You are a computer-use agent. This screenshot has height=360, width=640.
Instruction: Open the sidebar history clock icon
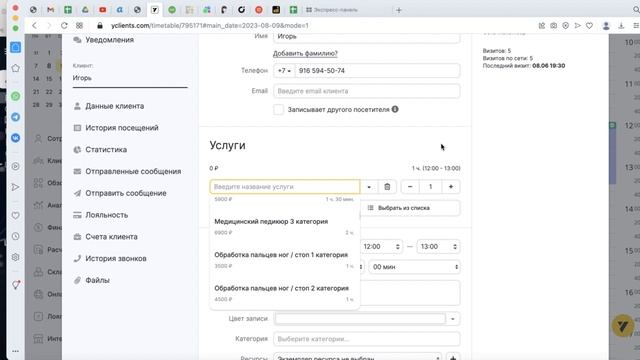pyautogui.click(x=16, y=236)
